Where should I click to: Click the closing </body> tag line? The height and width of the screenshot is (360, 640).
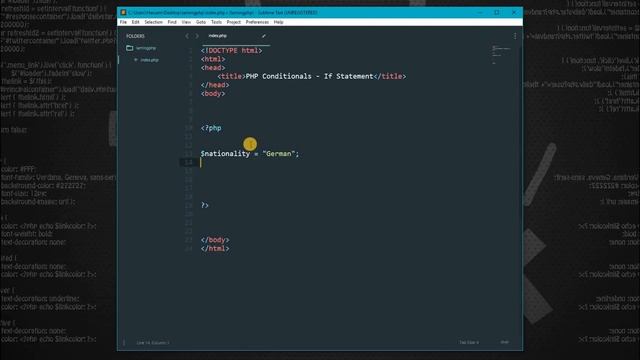click(x=215, y=240)
